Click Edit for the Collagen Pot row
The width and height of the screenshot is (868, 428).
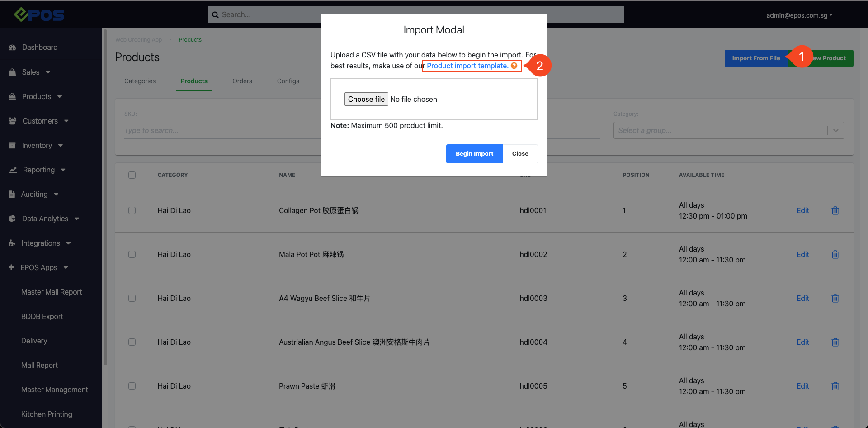click(x=803, y=210)
